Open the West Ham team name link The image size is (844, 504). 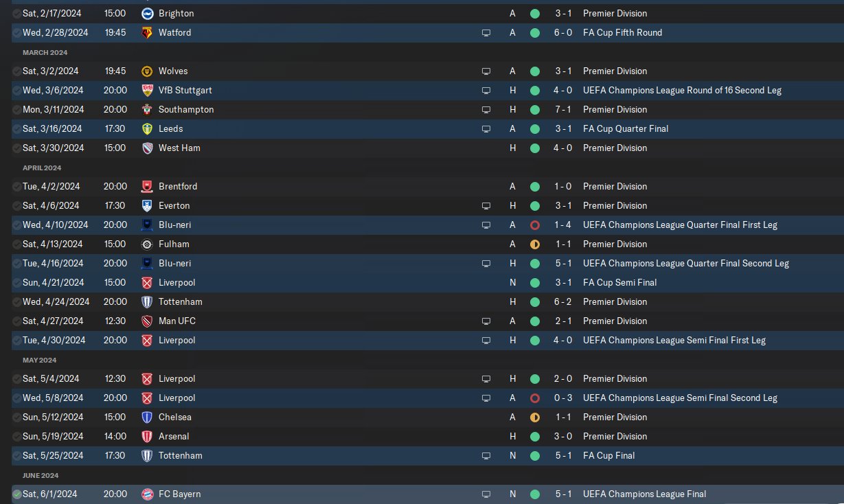[179, 148]
